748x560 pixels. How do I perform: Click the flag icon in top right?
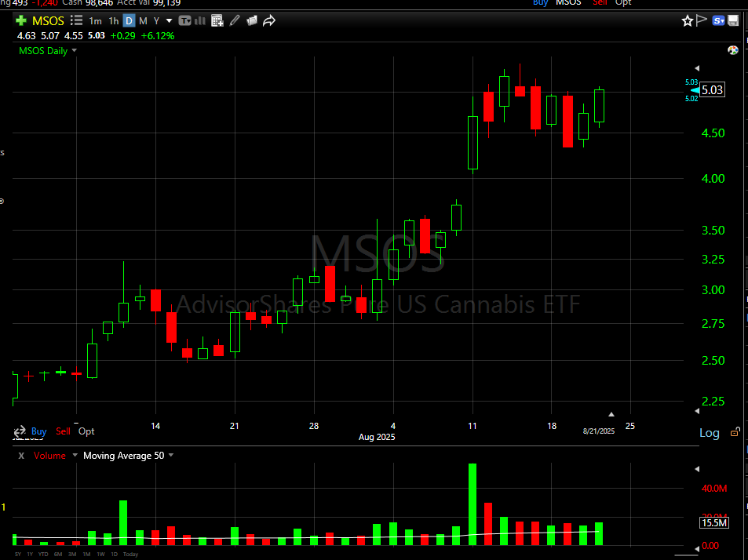[x=702, y=21]
